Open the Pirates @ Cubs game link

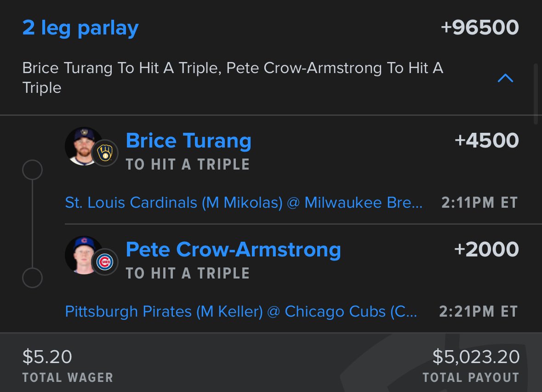(241, 312)
